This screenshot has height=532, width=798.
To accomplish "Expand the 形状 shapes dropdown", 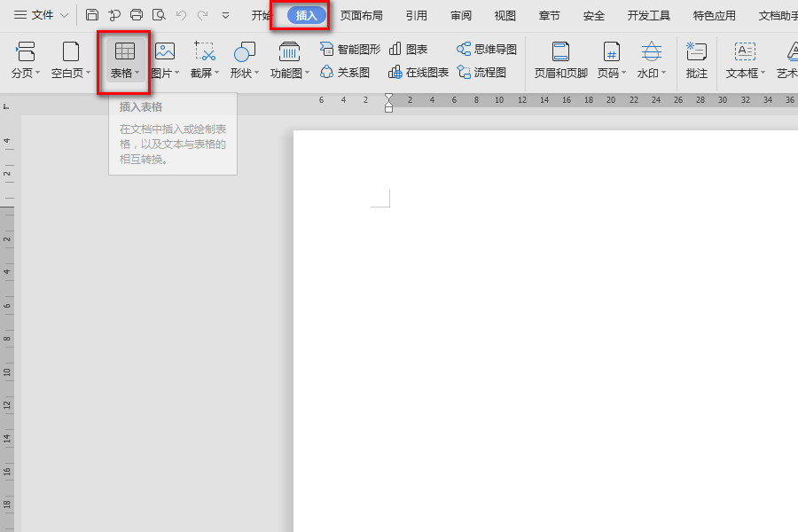I will coord(256,73).
